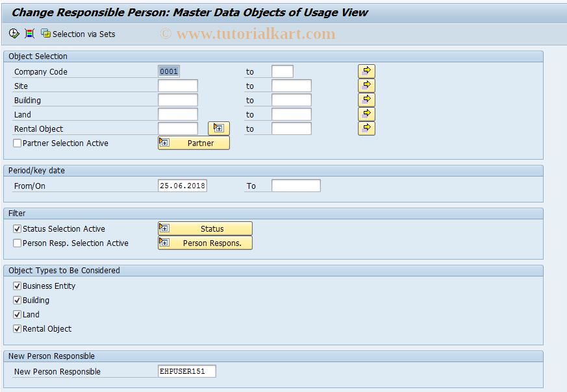Click the Rental Object to field

292,129
